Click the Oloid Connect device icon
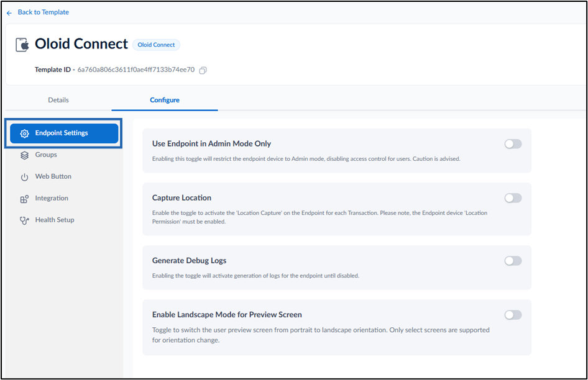 pos(22,45)
